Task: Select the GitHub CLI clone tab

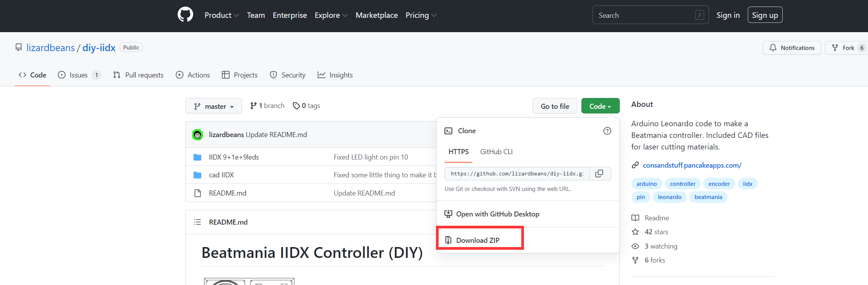Action: pos(496,152)
